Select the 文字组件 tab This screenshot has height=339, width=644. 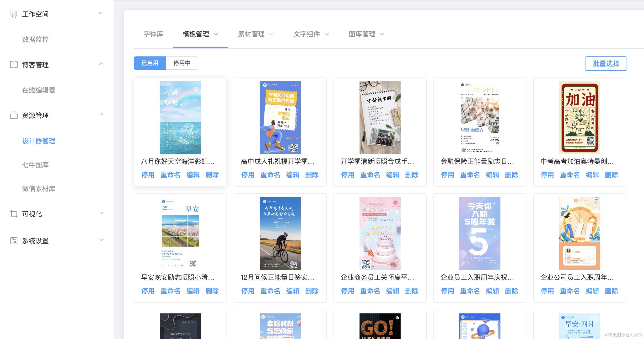pos(306,34)
